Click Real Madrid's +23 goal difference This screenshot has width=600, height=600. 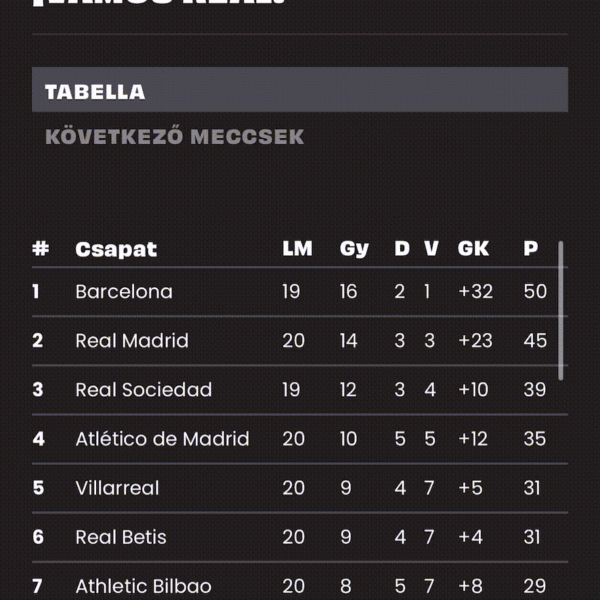click(x=475, y=341)
